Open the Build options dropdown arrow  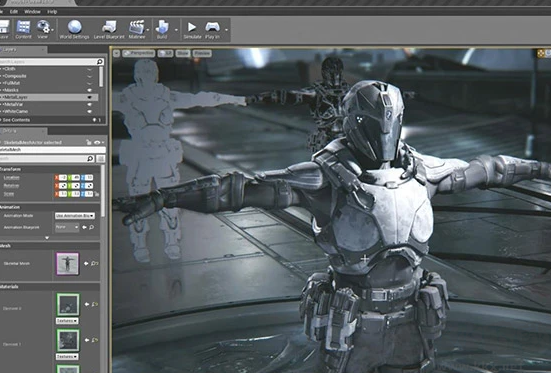[x=176, y=30]
